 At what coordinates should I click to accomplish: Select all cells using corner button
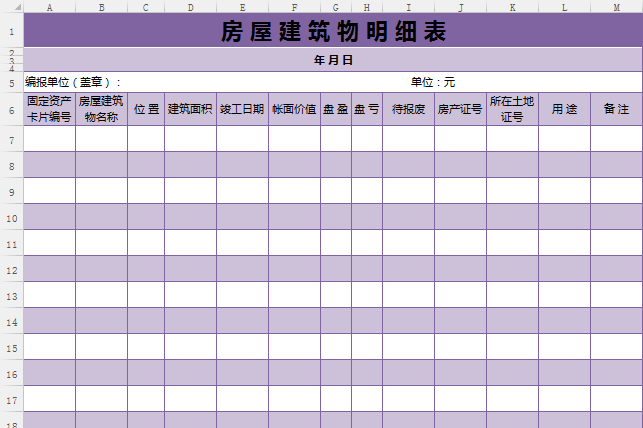click(x=11, y=7)
